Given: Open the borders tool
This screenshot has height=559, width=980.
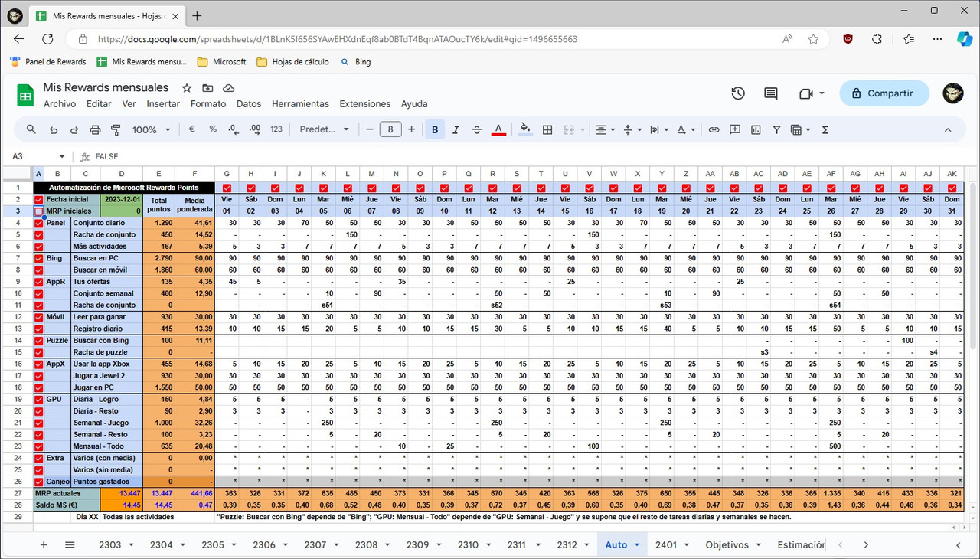Looking at the screenshot, I should pos(547,129).
